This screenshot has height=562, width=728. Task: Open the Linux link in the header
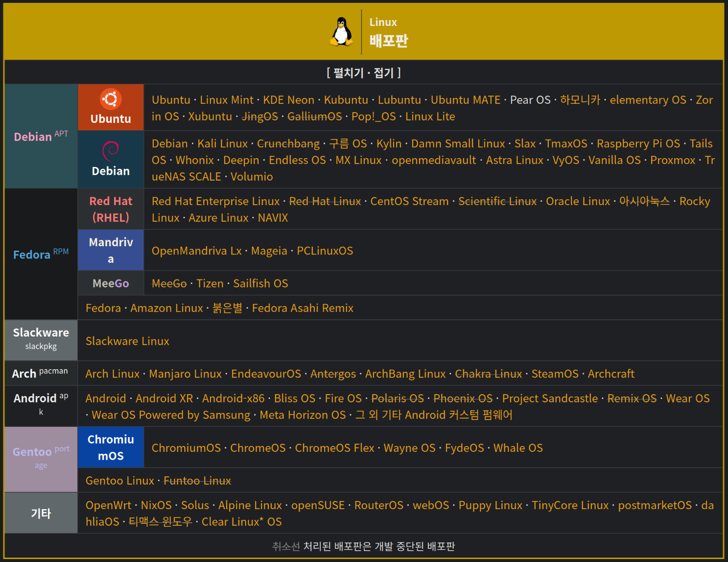[x=383, y=23]
